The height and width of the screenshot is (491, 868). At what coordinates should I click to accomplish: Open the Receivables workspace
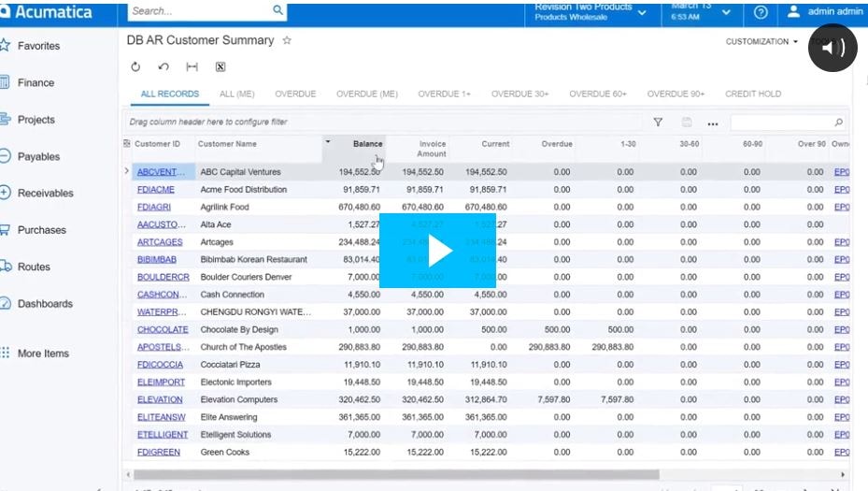[44, 193]
